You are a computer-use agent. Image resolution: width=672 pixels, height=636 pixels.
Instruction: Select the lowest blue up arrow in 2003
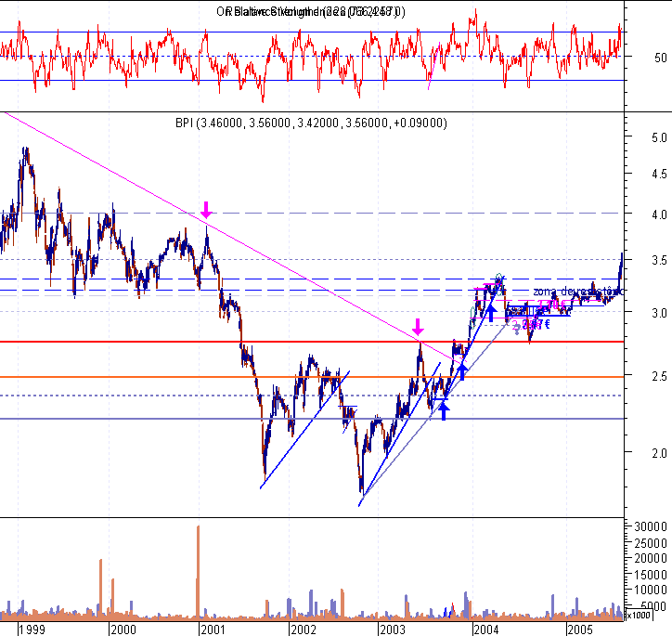pos(444,411)
